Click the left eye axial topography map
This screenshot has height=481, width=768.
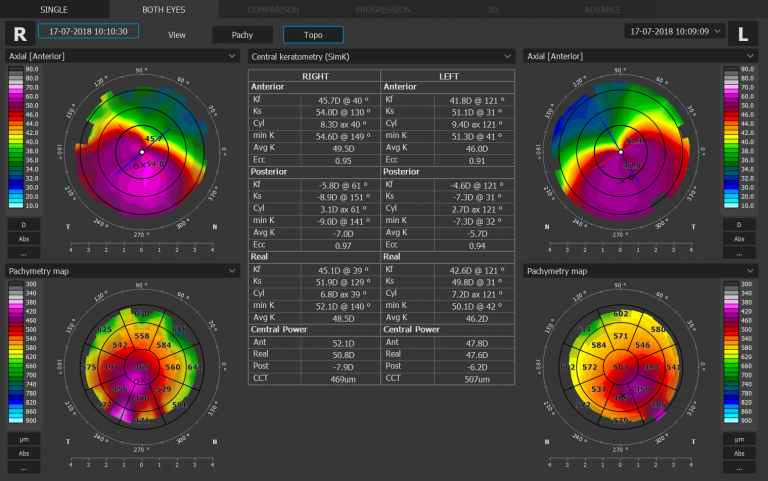[x=621, y=152]
